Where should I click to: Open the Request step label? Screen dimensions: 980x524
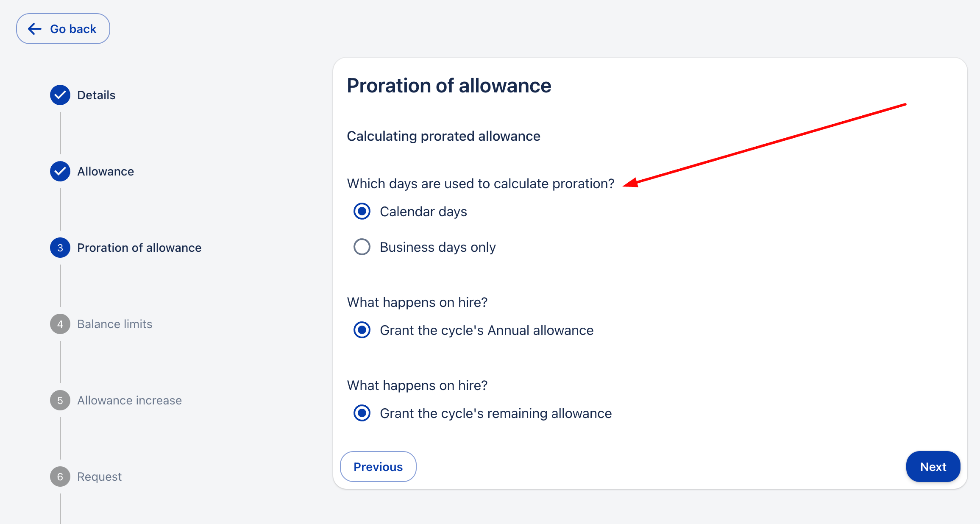(99, 477)
